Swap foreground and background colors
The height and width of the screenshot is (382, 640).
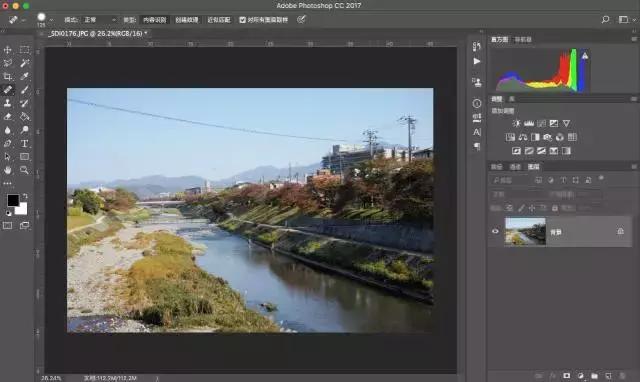[x=25, y=196]
